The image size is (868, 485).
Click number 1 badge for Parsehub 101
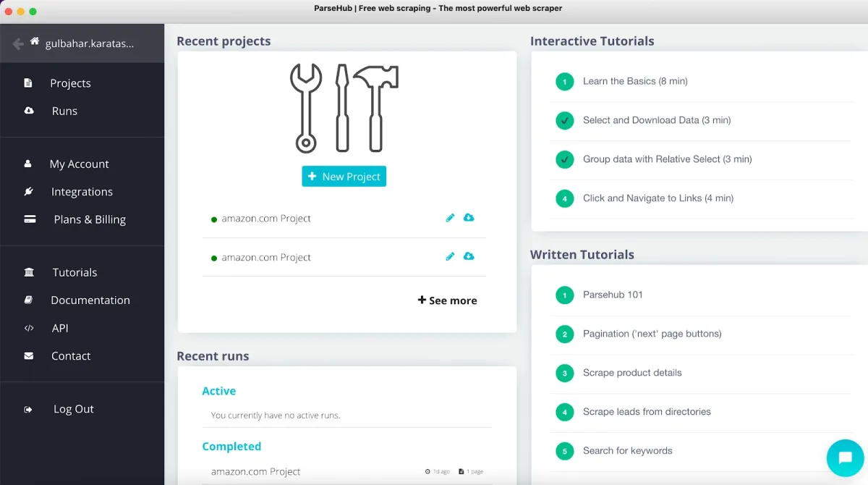point(565,295)
